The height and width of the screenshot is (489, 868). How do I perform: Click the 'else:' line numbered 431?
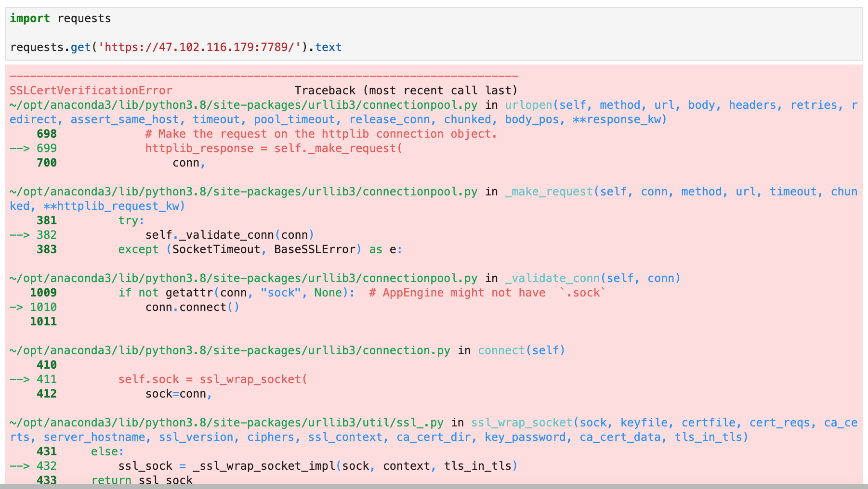click(x=108, y=451)
